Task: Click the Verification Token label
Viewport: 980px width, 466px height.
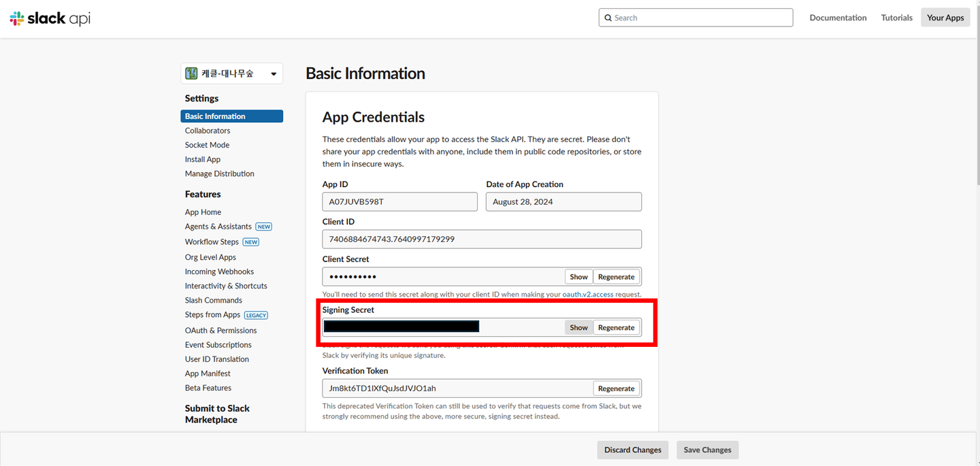Action: (x=355, y=371)
